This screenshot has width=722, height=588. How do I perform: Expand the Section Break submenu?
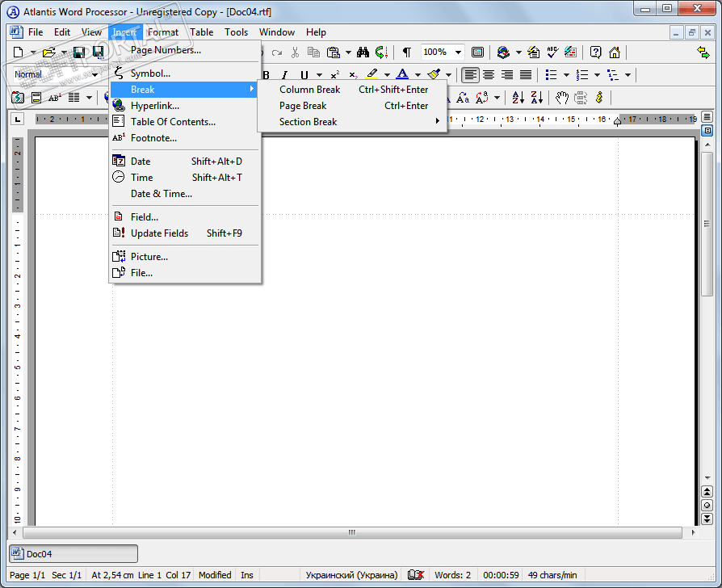coord(352,122)
